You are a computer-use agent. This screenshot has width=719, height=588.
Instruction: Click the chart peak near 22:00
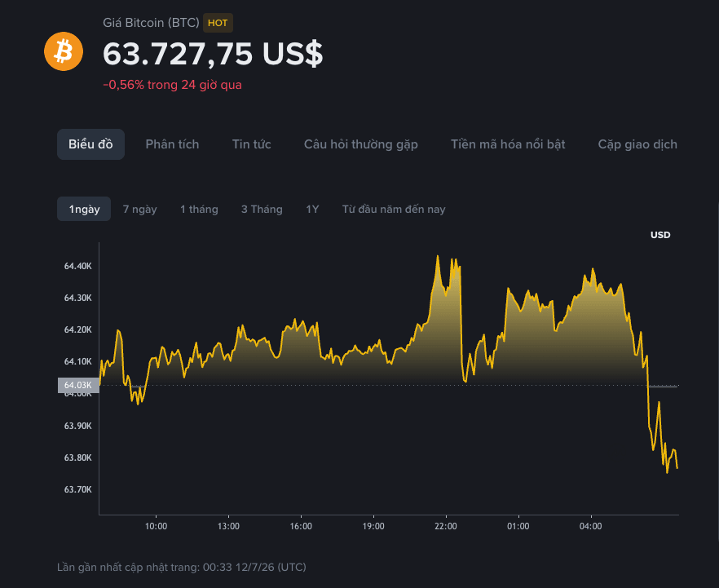pyautogui.click(x=438, y=256)
